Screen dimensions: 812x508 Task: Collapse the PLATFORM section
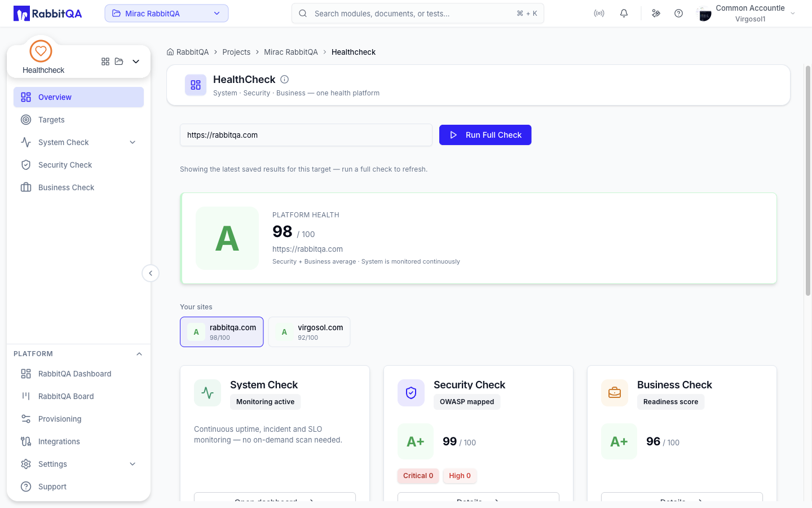coord(139,354)
